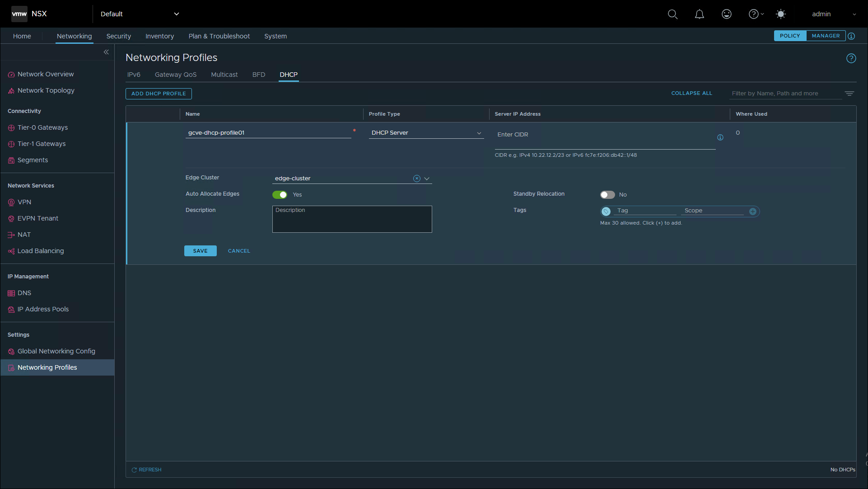The height and width of the screenshot is (489, 868).
Task: Open the help question mark menu
Action: (x=756, y=14)
